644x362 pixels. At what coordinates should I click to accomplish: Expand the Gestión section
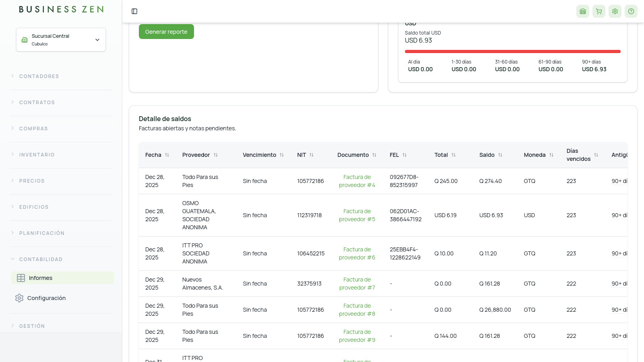pyautogui.click(x=32, y=326)
